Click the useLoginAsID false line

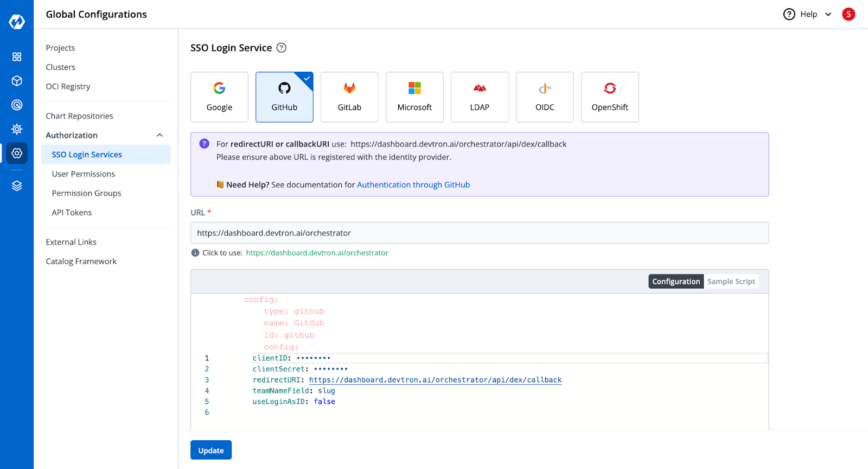pos(293,402)
